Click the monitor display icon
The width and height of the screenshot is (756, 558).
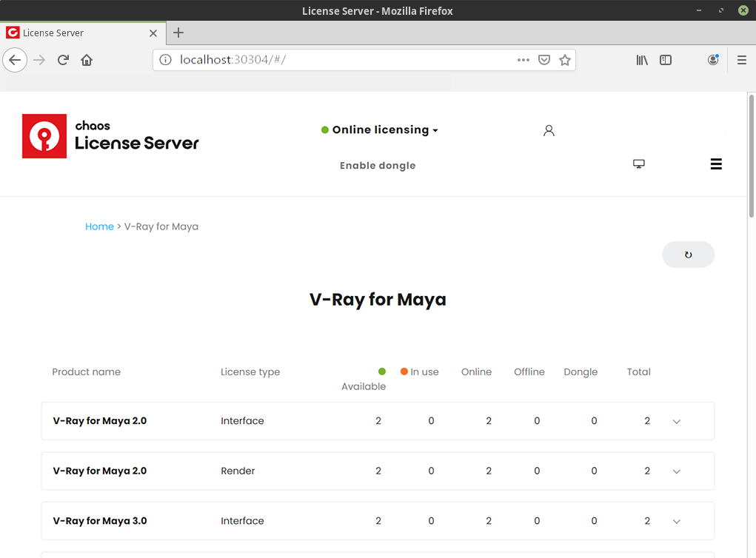pos(639,164)
